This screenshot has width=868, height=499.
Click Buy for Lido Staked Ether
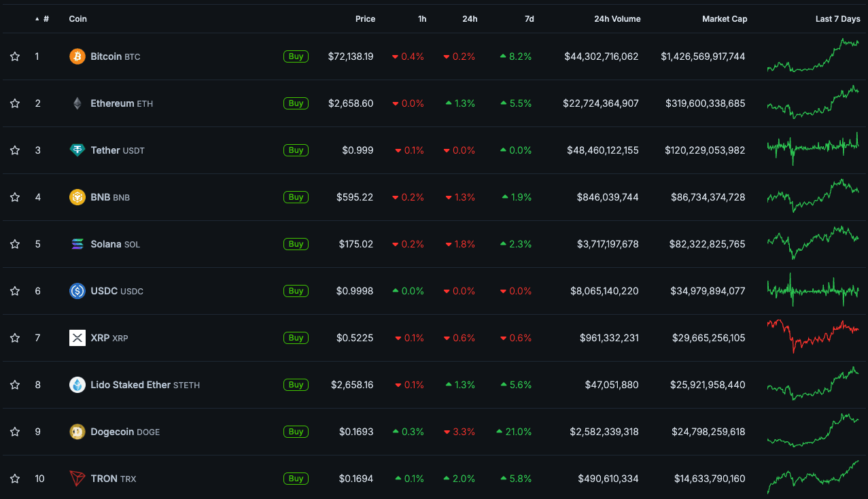(x=296, y=385)
